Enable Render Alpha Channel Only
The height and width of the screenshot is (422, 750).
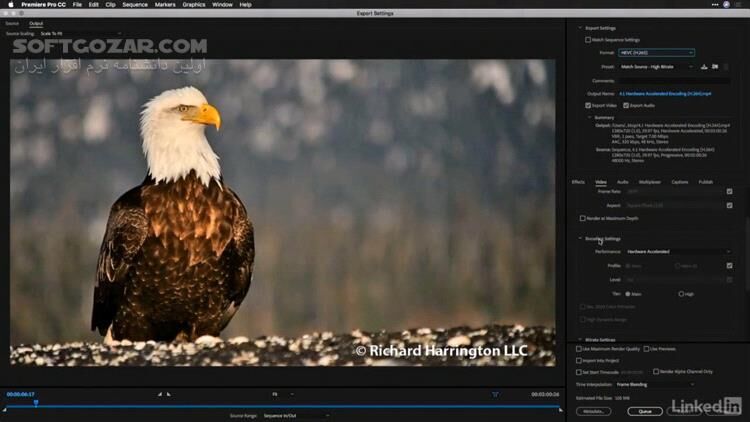coord(656,371)
